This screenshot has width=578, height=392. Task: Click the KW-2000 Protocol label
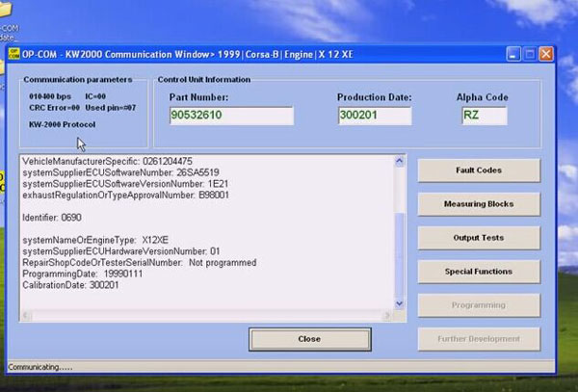pos(63,124)
